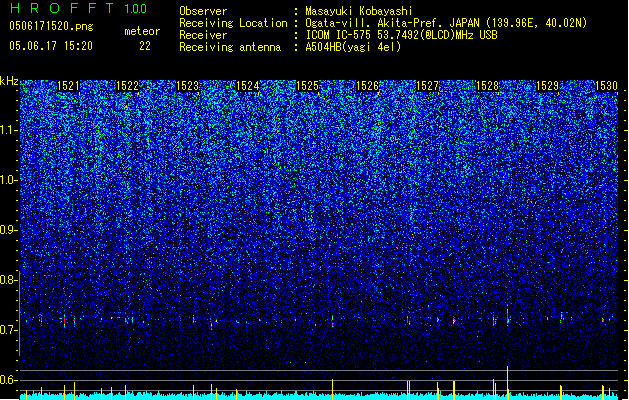Click the 1523 time marker
Screen dimensions: 629x400
(187, 86)
